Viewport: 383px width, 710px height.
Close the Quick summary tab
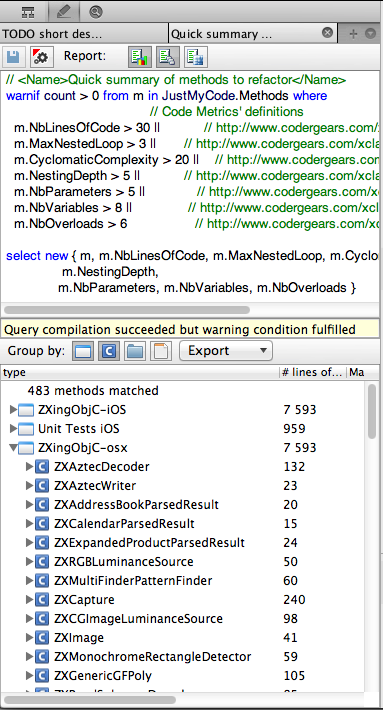tap(327, 33)
